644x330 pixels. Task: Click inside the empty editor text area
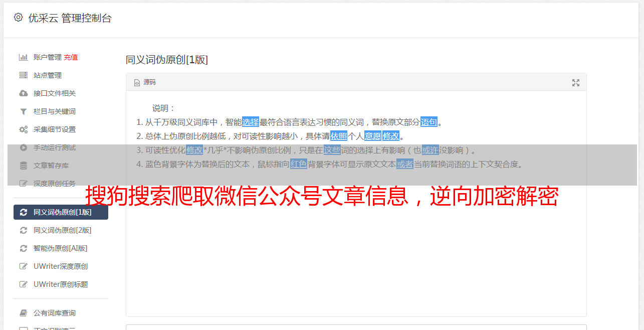[x=356, y=251]
